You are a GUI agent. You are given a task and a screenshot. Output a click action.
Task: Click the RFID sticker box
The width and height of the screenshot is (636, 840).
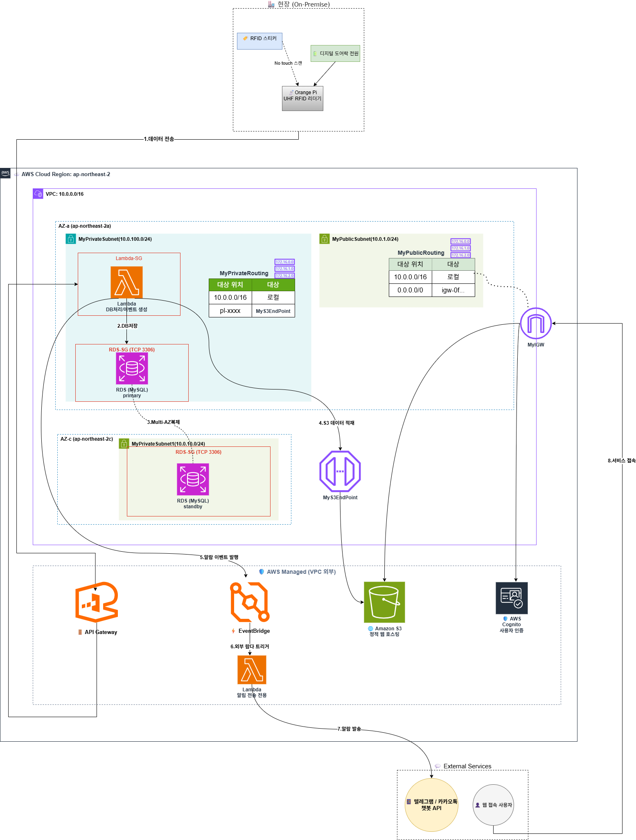coord(259,41)
